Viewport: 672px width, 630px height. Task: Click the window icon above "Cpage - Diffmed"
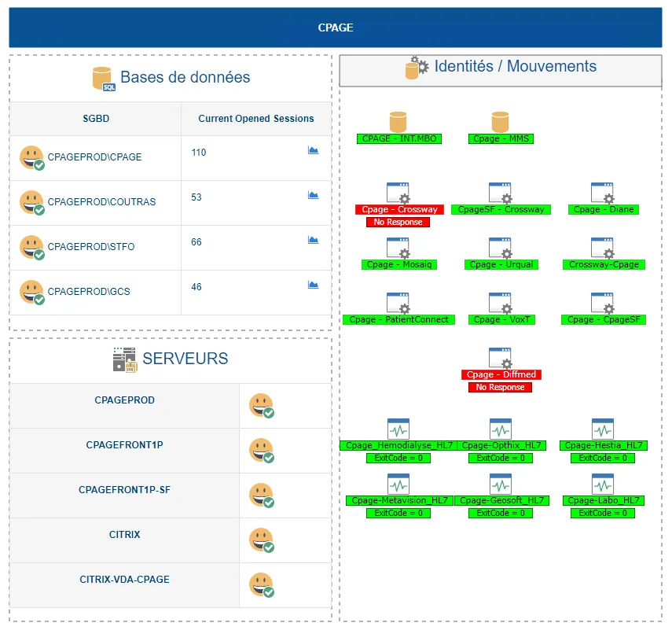pyautogui.click(x=501, y=359)
